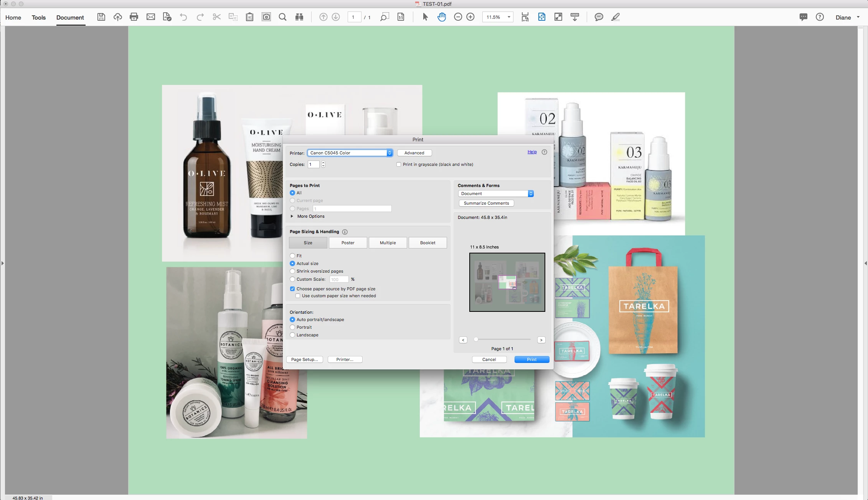Image resolution: width=868 pixels, height=500 pixels.
Task: Click the Save file toolbar icon
Action: pos(101,17)
